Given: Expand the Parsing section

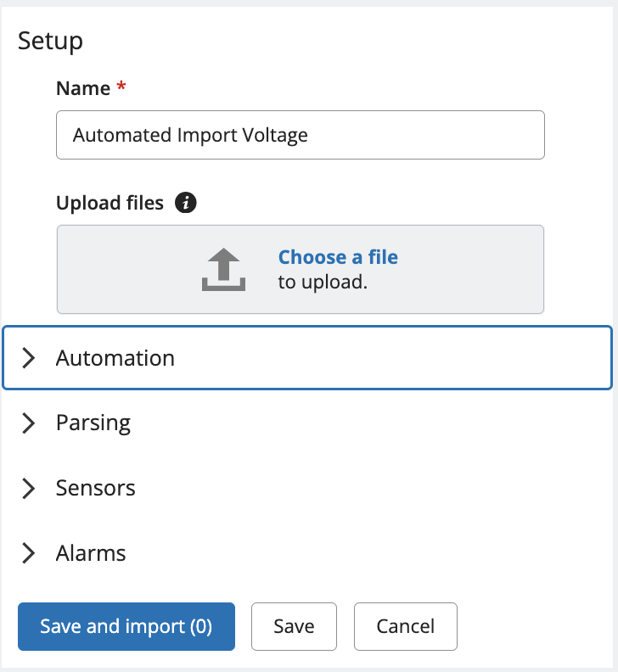Looking at the screenshot, I should click(x=307, y=423).
